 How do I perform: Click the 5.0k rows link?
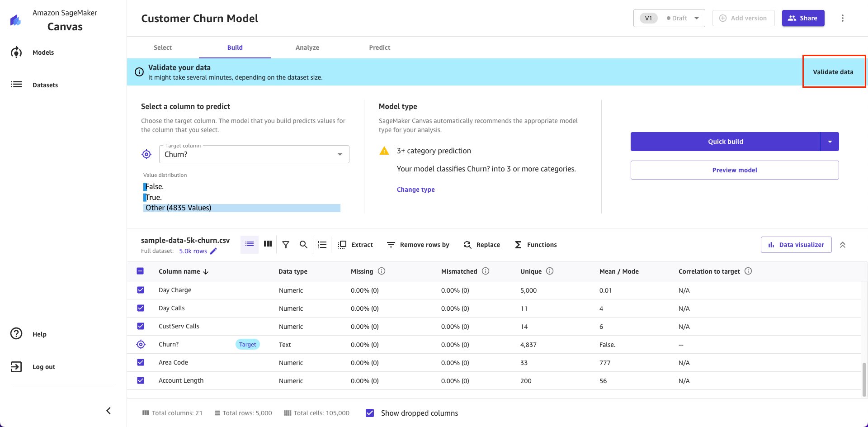pos(193,251)
